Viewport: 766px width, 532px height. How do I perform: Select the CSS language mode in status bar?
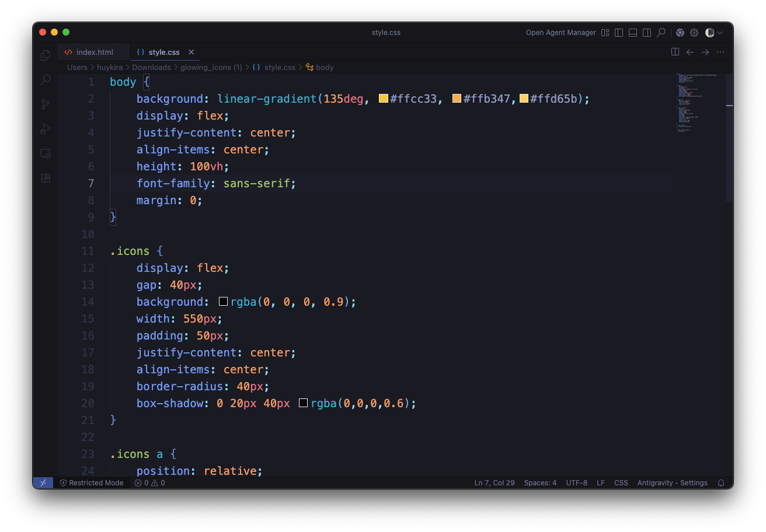(621, 483)
